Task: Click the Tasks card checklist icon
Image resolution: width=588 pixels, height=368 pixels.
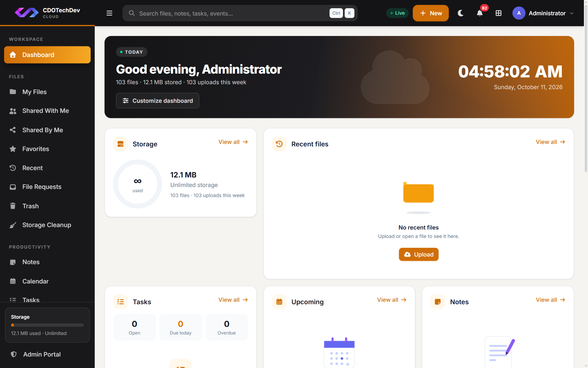Action: [120, 302]
